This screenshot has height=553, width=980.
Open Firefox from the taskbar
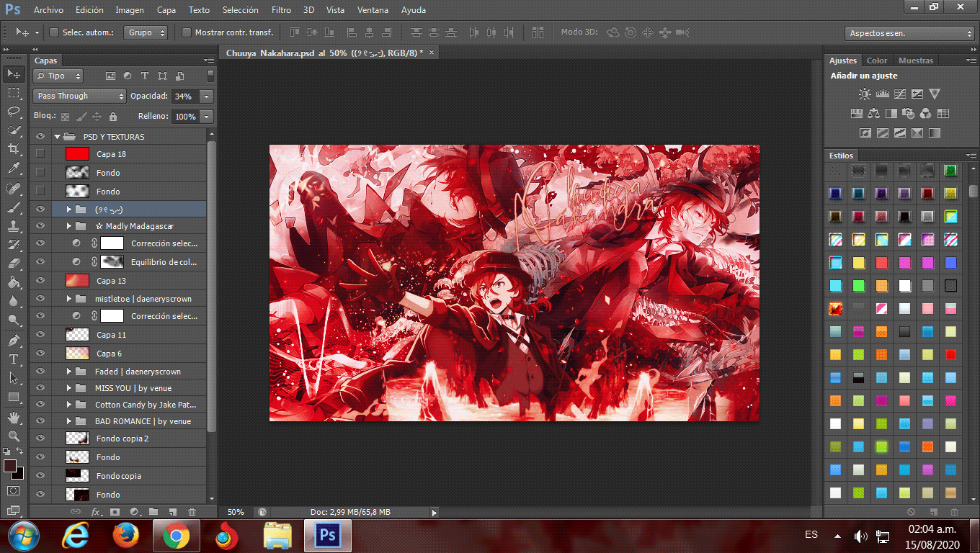[x=126, y=536]
